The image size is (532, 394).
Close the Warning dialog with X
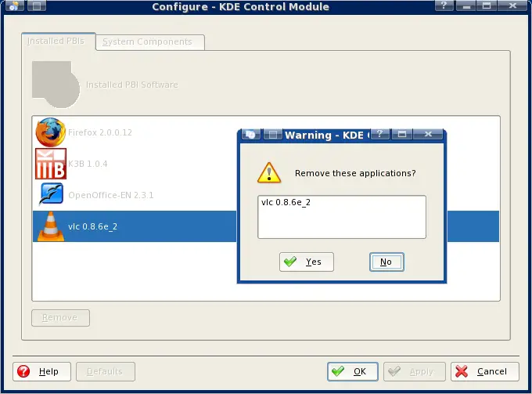click(x=428, y=134)
